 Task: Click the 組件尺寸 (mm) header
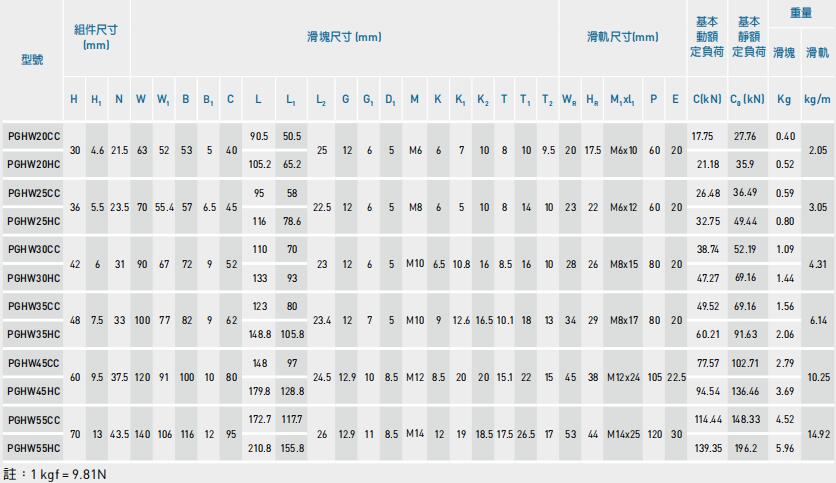[x=96, y=38]
